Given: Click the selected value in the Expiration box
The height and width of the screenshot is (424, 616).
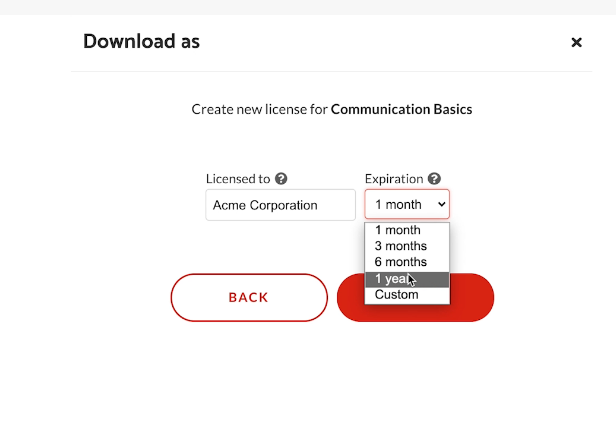Looking at the screenshot, I should point(398,205).
